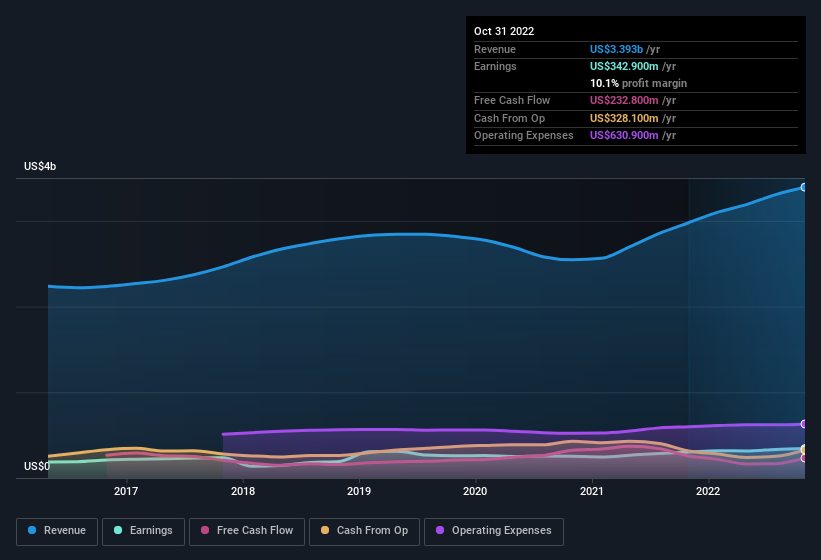Click the 2017 x-axis label
The image size is (821, 560).
point(126,491)
